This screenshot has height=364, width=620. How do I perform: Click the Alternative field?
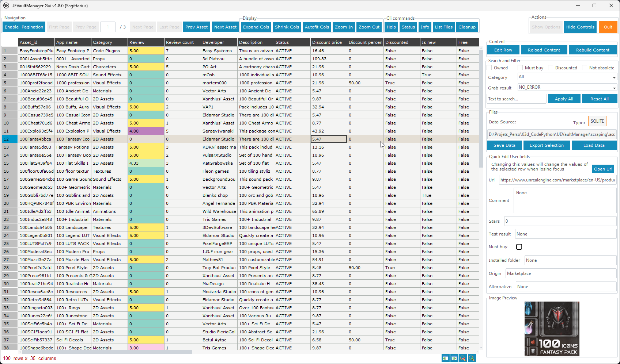(x=566, y=287)
